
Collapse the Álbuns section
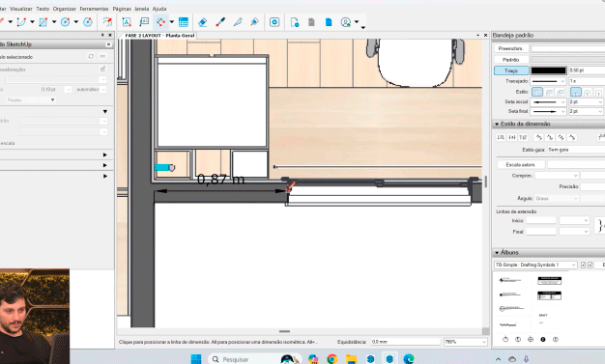(x=497, y=253)
